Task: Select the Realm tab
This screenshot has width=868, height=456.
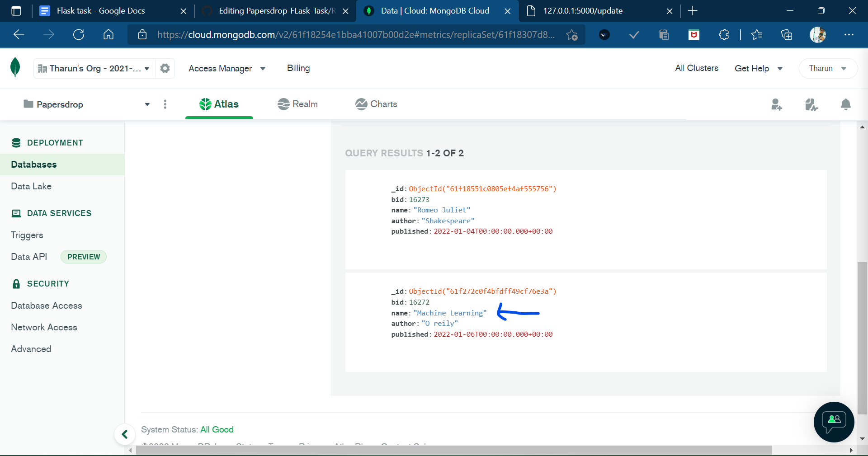Action: [297, 104]
